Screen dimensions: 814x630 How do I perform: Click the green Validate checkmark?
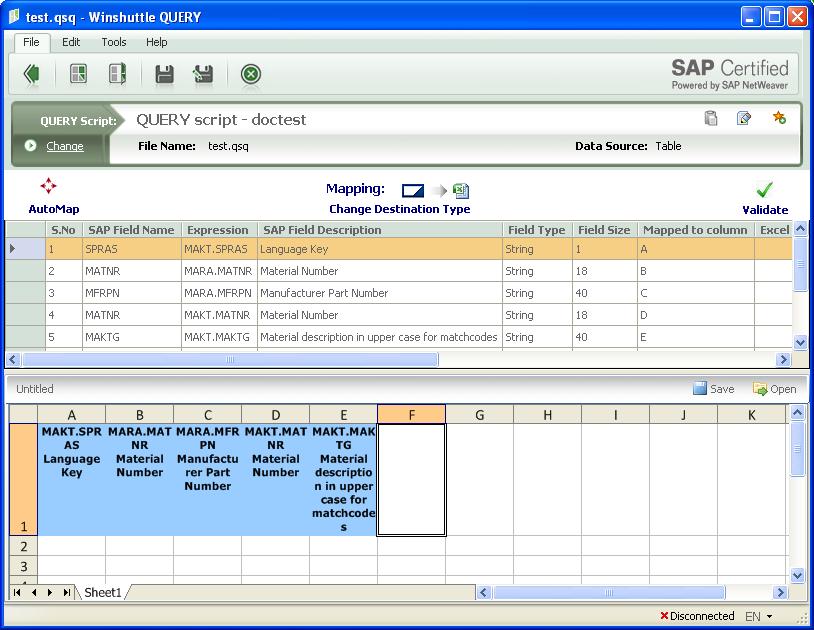click(x=764, y=189)
